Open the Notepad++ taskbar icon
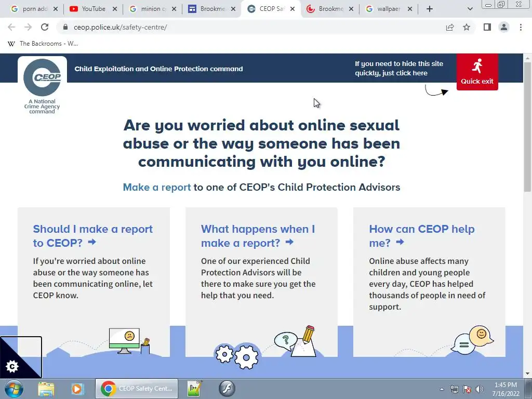The height and width of the screenshot is (399, 532). pos(195,389)
